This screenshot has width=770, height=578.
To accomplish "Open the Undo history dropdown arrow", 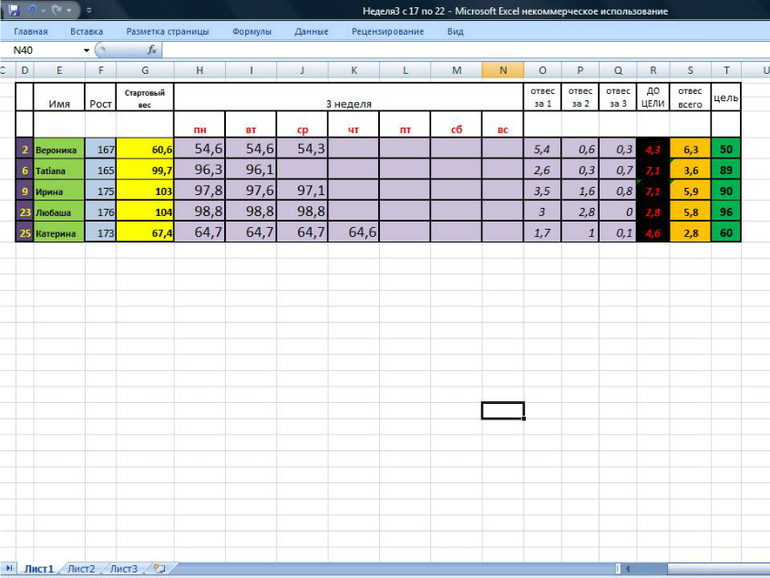I will click(43, 10).
